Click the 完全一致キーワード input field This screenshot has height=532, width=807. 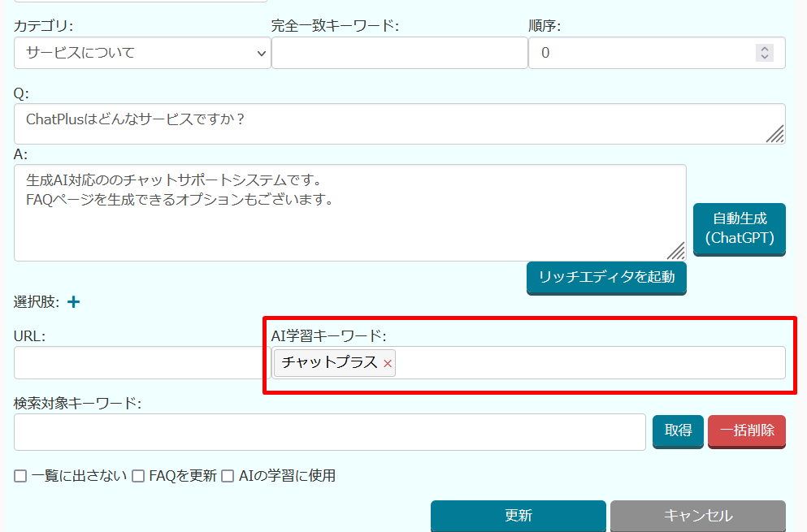point(399,53)
